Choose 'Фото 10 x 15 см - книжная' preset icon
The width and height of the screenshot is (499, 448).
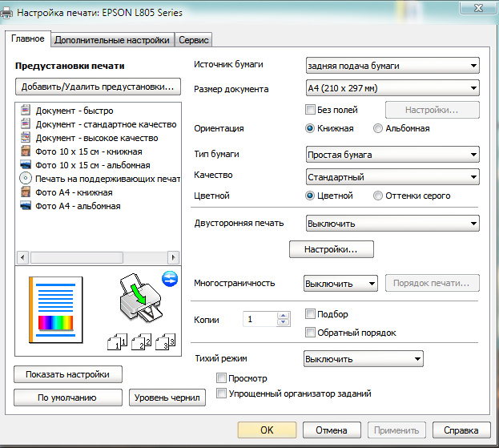coord(25,151)
